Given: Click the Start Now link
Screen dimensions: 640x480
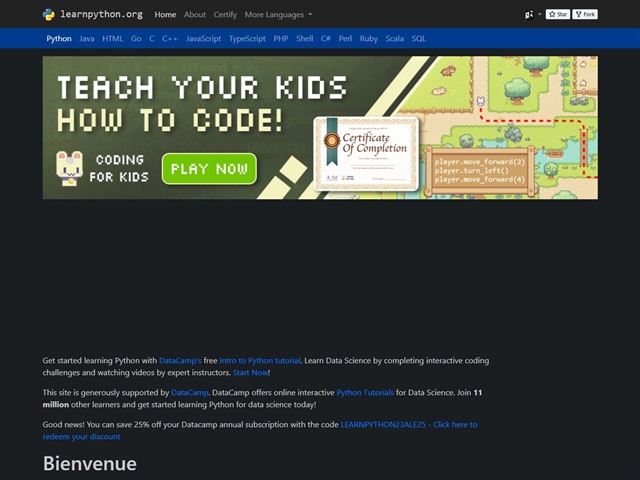Looking at the screenshot, I should 250,372.
